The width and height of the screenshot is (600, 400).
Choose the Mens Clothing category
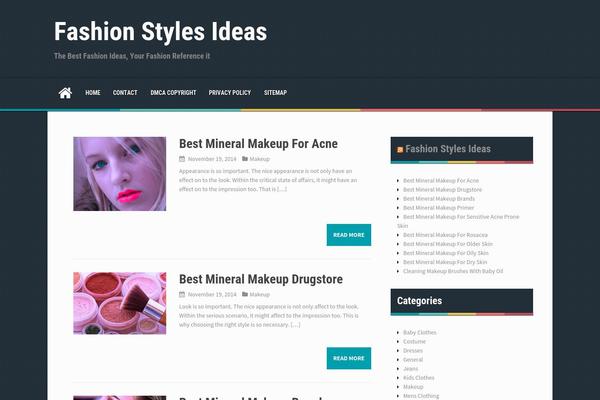tap(421, 396)
